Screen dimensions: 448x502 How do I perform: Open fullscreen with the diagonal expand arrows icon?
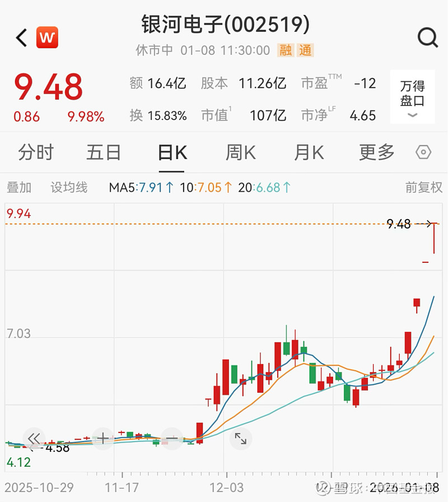point(241,439)
